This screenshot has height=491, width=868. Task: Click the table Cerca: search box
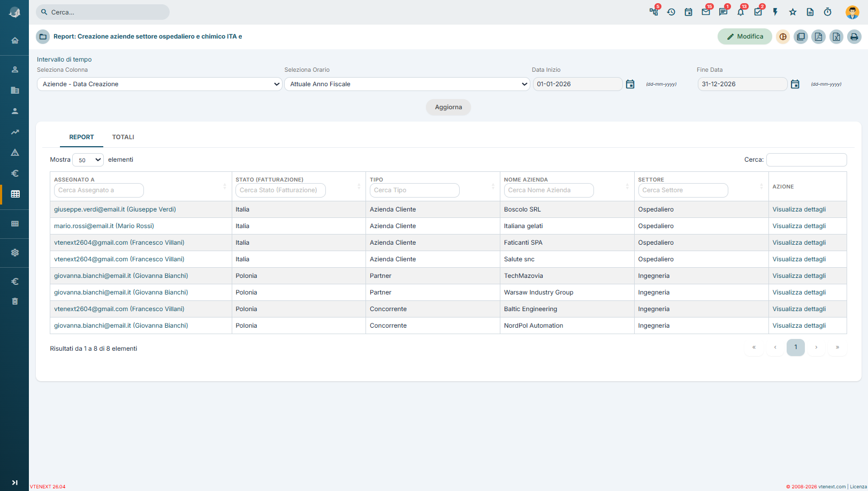coord(806,160)
